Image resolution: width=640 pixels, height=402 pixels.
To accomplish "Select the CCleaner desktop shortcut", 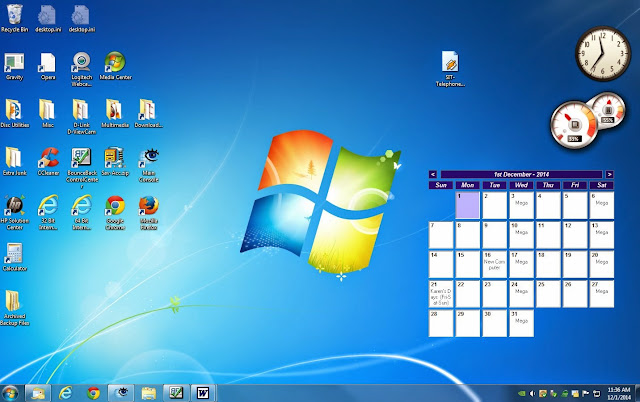I will 48,162.
